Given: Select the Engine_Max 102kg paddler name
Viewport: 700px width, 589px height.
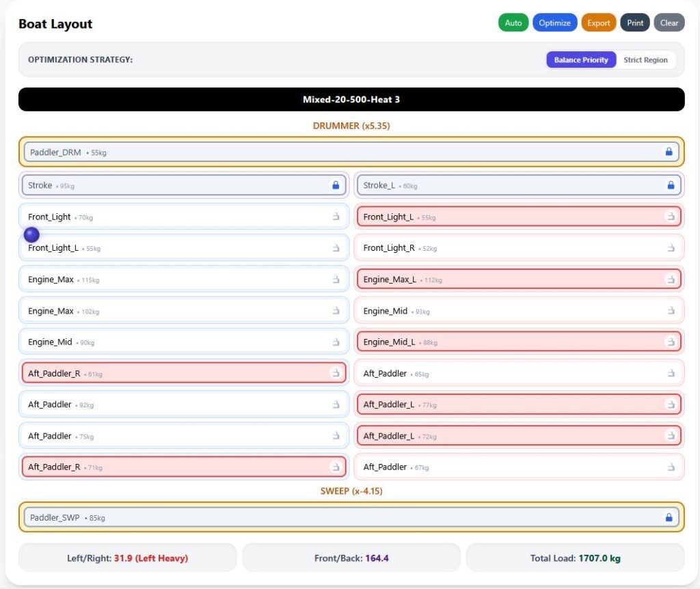Looking at the screenshot, I should tap(51, 311).
